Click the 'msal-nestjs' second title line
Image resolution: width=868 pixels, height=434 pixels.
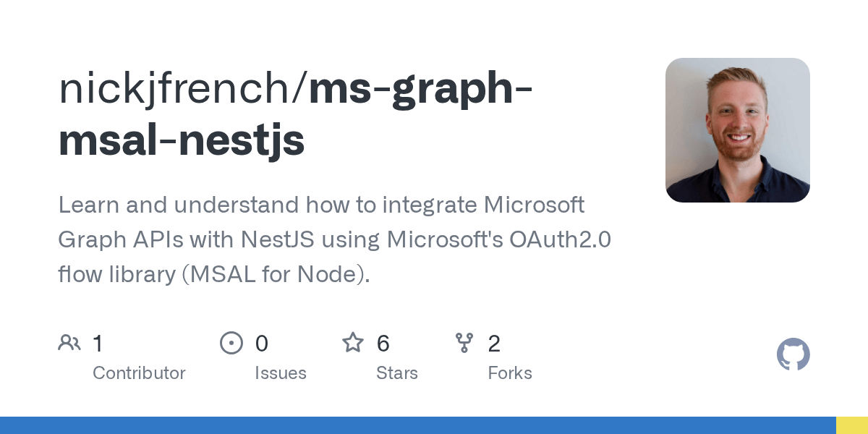point(181,141)
